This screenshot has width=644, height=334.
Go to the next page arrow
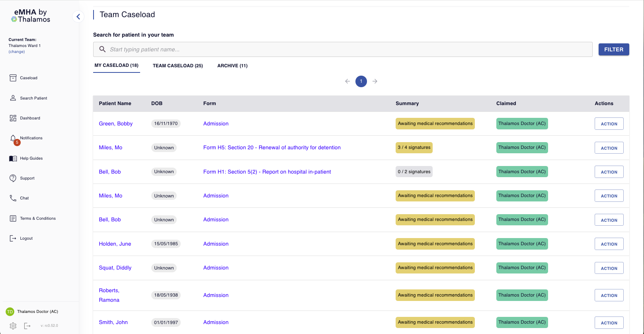[x=375, y=81]
